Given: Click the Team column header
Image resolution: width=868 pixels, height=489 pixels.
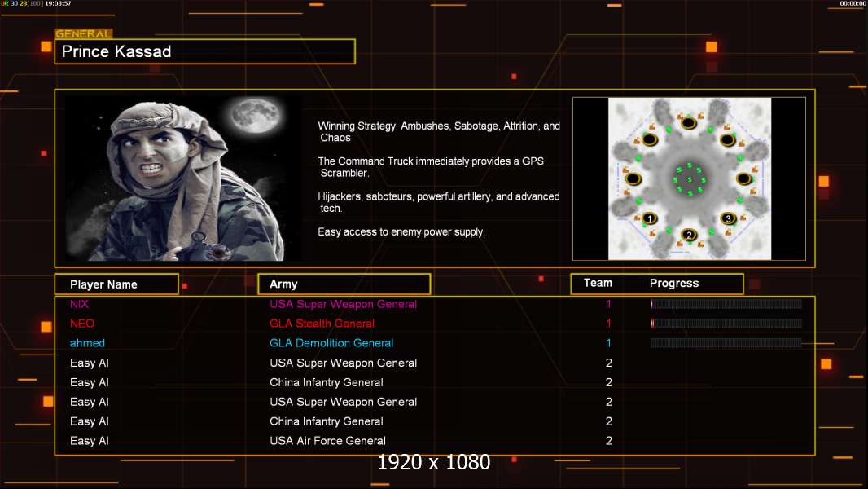Looking at the screenshot, I should pos(598,283).
